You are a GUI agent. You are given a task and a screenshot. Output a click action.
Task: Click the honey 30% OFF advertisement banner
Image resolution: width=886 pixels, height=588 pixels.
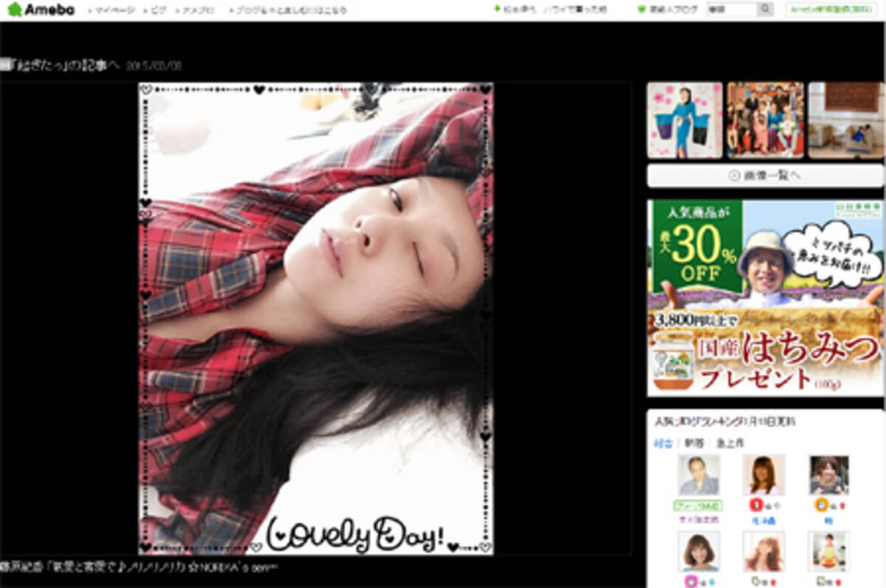(x=765, y=298)
